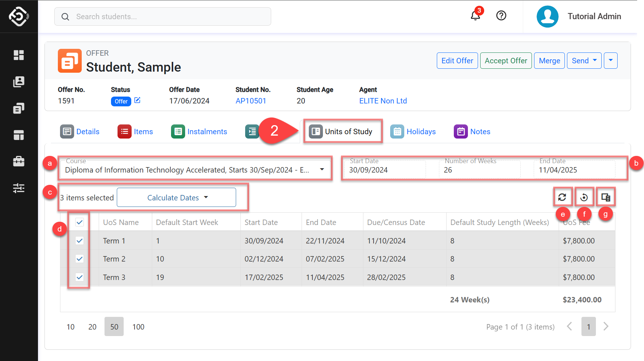The width and height of the screenshot is (644, 361).
Task: Open the table layout icon in sidebar
Action: [x=19, y=135]
